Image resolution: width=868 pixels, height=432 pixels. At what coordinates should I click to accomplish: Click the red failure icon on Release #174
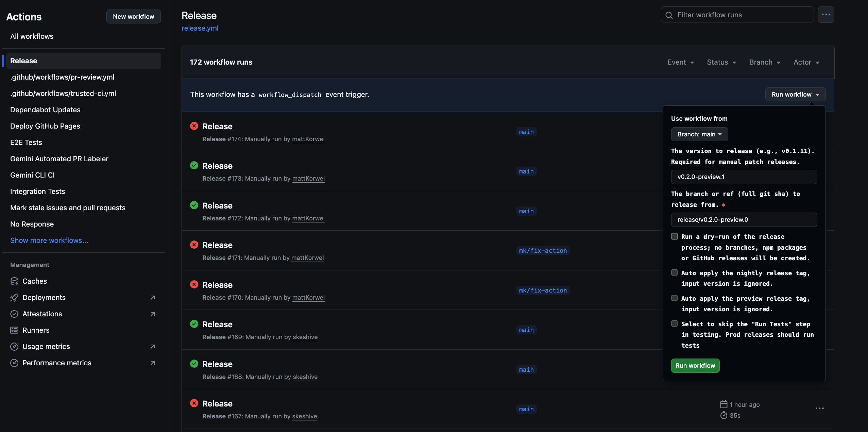tap(194, 126)
